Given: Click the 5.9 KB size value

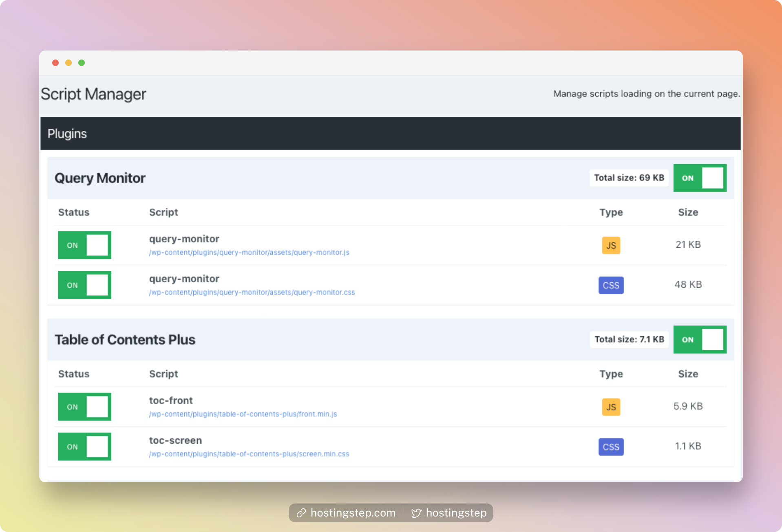Looking at the screenshot, I should pyautogui.click(x=688, y=406).
